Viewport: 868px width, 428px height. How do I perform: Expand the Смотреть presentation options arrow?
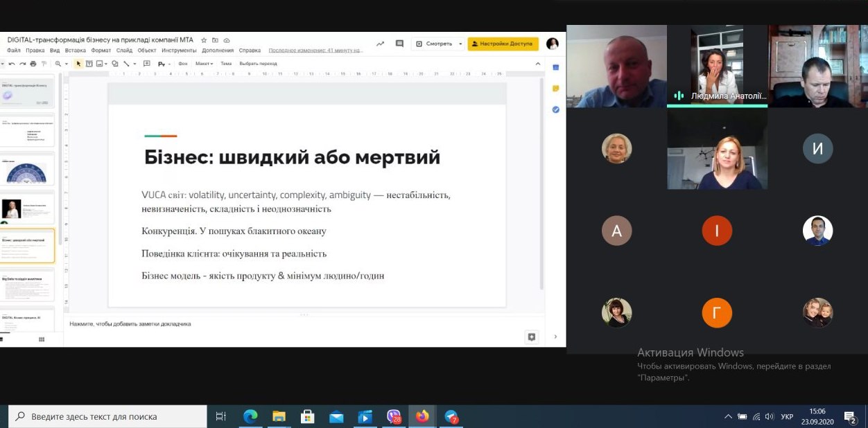pyautogui.click(x=460, y=44)
